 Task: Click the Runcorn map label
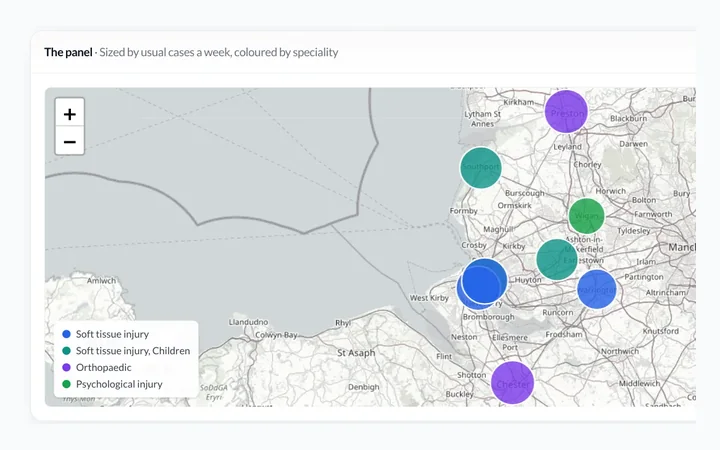[x=557, y=313]
